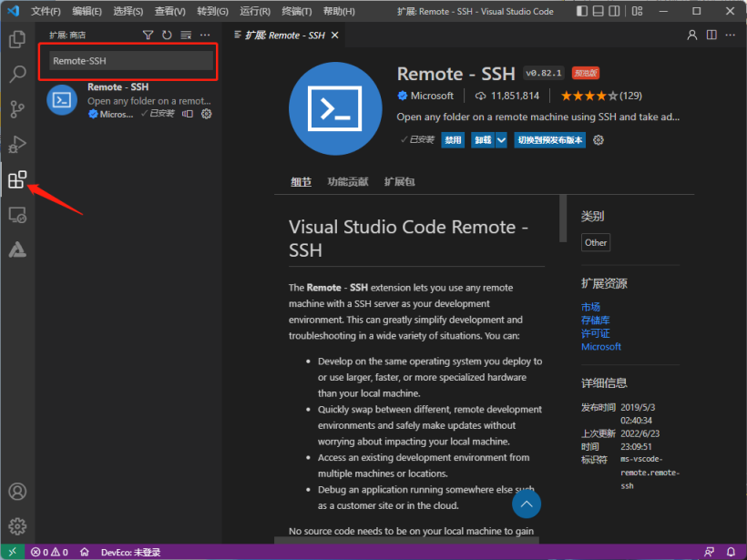Open the Source Control view
The width and height of the screenshot is (747, 560).
click(x=17, y=109)
